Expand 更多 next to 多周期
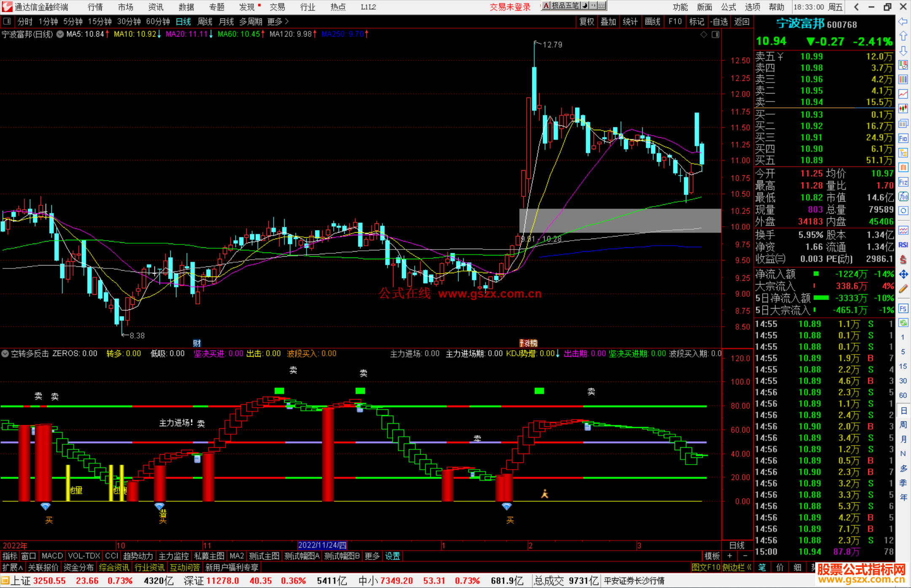The image size is (911, 588). [278, 21]
